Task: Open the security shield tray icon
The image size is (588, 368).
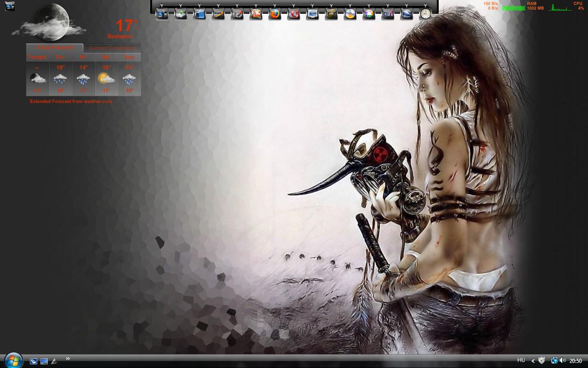Action: click(x=542, y=361)
